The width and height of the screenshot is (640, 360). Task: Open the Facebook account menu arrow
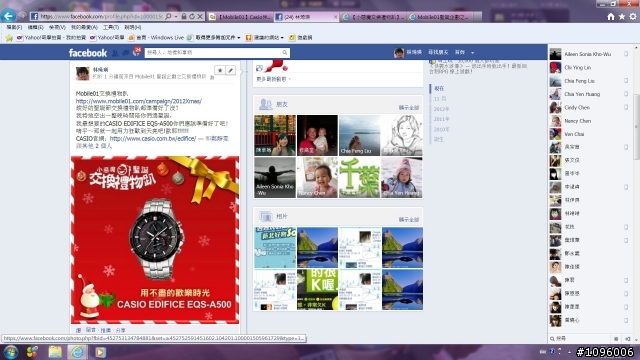[x=472, y=53]
